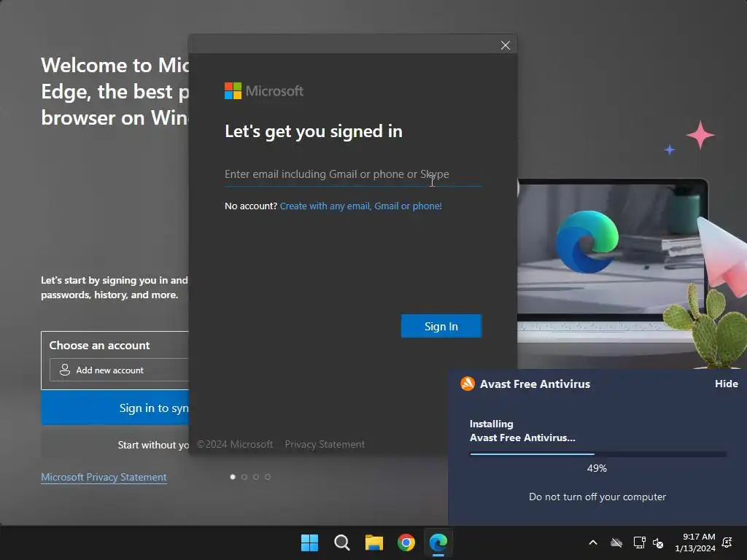Select the third page indicator dot
Screen dimensions: 747x560
pos(256,477)
